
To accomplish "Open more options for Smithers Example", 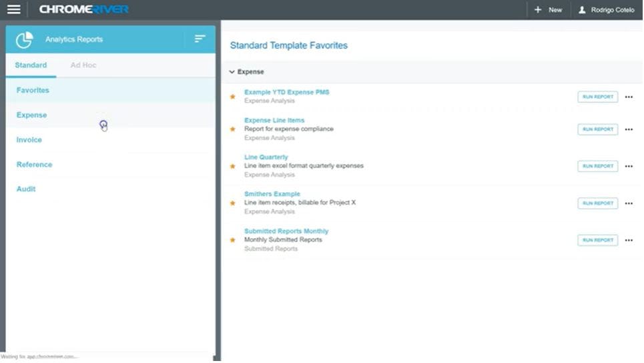I will pos(629,204).
